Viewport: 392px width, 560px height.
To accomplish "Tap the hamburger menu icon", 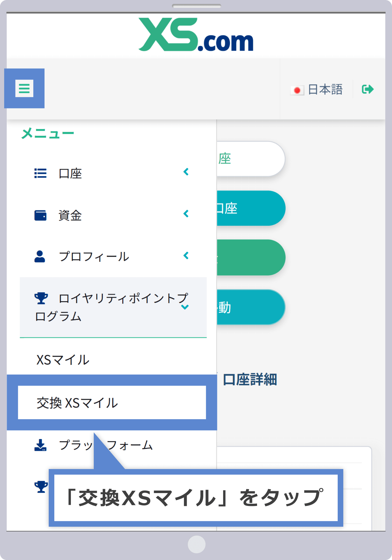I will click(x=24, y=88).
